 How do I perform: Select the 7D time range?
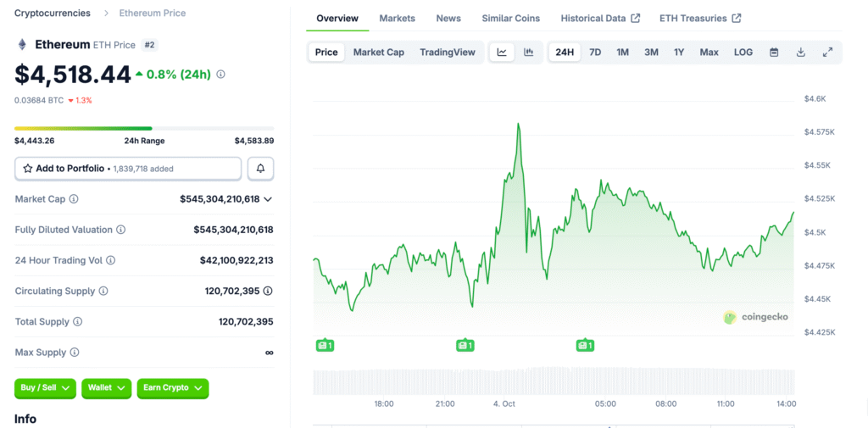pos(595,53)
